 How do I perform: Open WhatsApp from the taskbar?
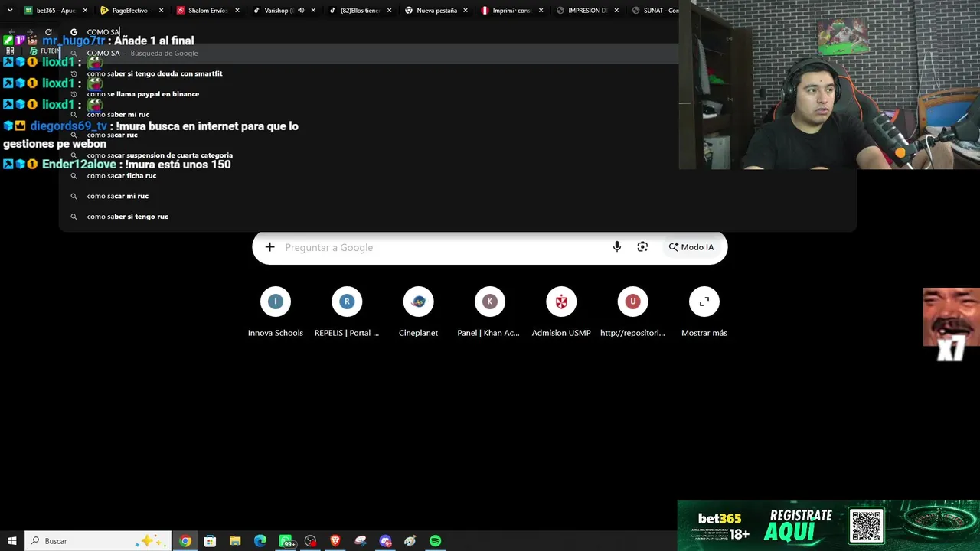[286, 541]
